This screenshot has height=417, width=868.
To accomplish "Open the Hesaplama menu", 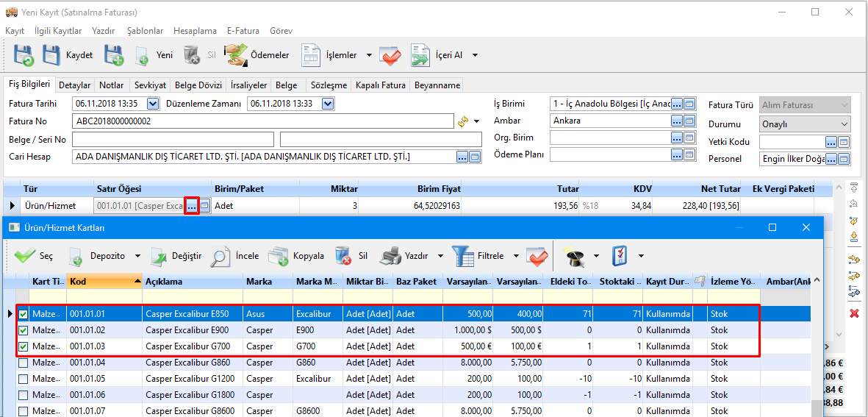I will [x=195, y=31].
